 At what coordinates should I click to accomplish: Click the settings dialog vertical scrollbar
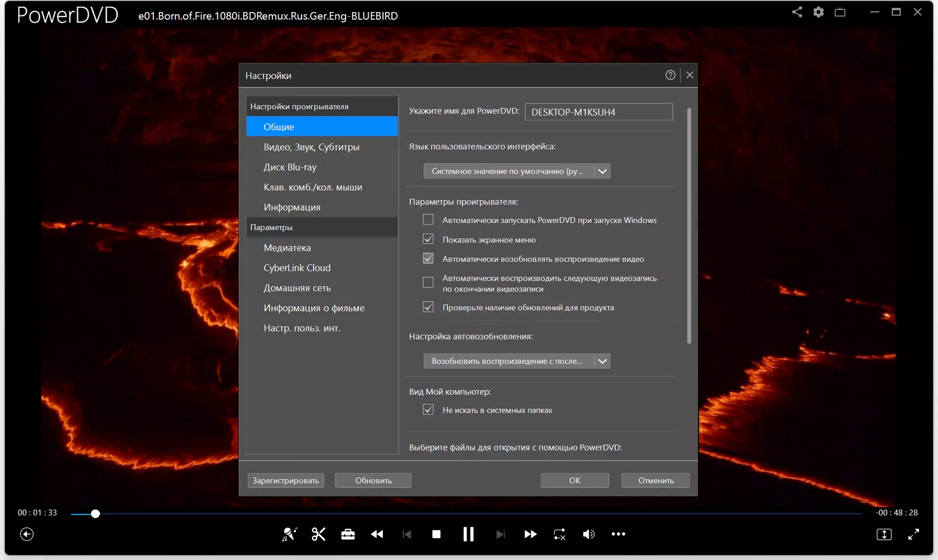[x=689, y=226]
